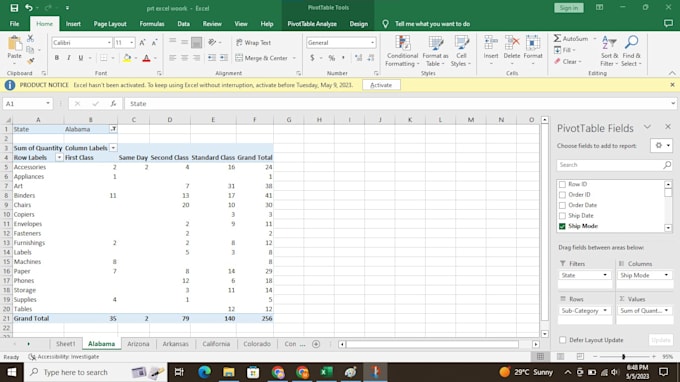The height and width of the screenshot is (382, 680).
Task: Enable Defer Layout Update checkbox
Action: tap(562, 340)
